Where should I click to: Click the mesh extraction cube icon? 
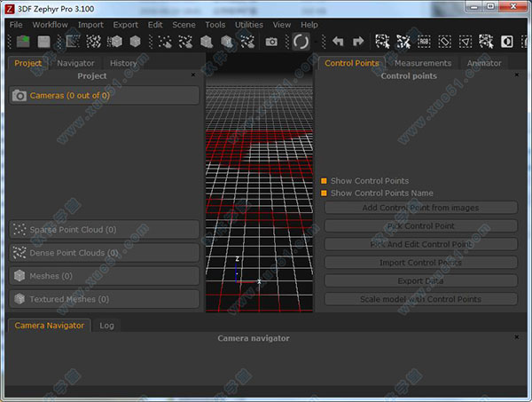[x=114, y=42]
